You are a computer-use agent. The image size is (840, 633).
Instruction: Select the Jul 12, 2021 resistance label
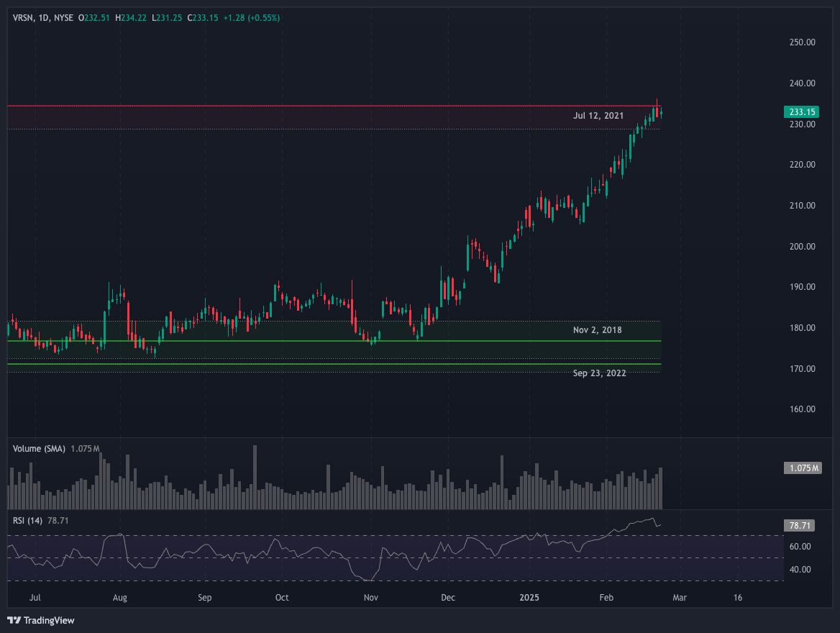point(598,115)
